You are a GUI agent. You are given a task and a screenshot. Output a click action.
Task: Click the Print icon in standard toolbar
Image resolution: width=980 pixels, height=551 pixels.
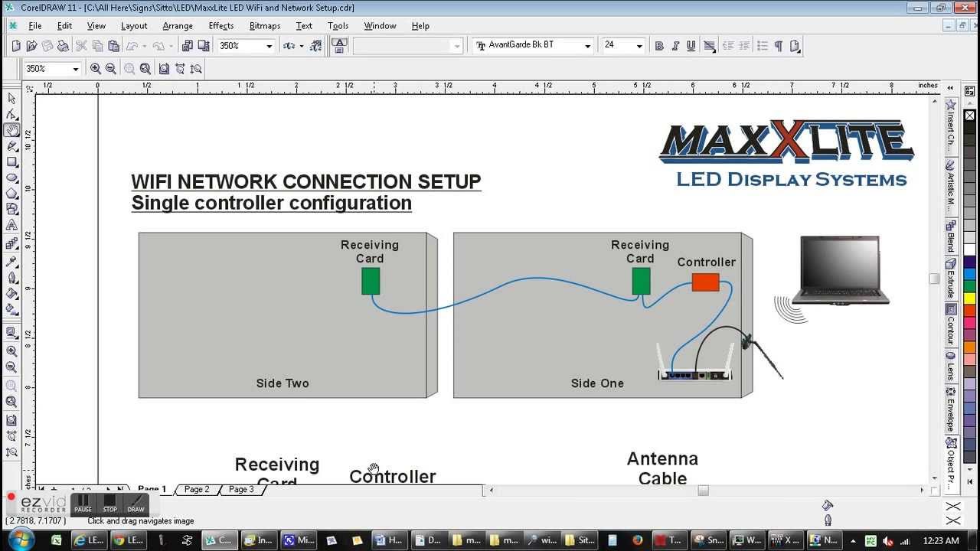[64, 46]
